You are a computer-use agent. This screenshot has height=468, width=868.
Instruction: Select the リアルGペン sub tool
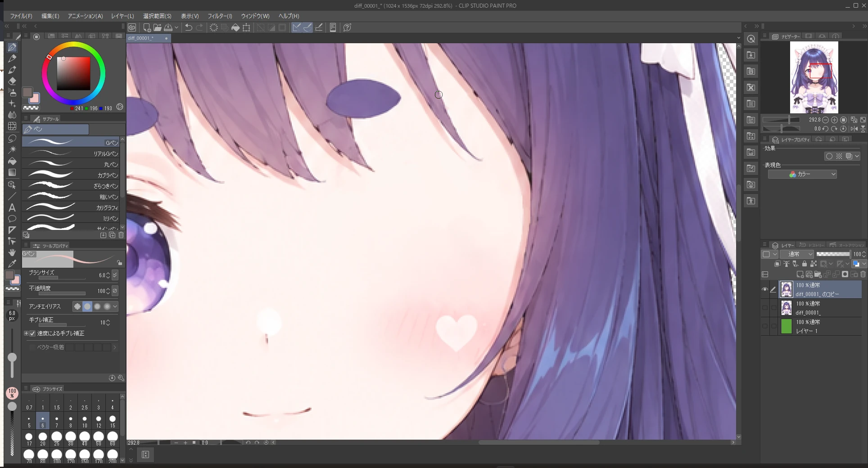pyautogui.click(x=71, y=153)
